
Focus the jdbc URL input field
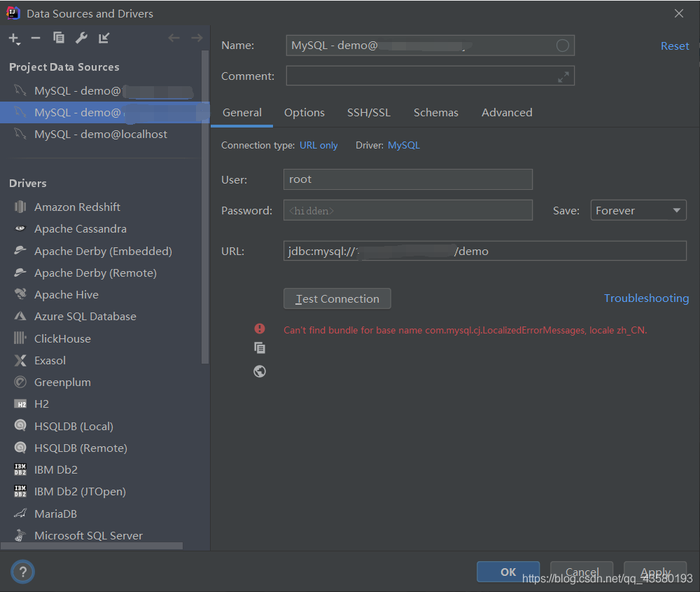[485, 251]
